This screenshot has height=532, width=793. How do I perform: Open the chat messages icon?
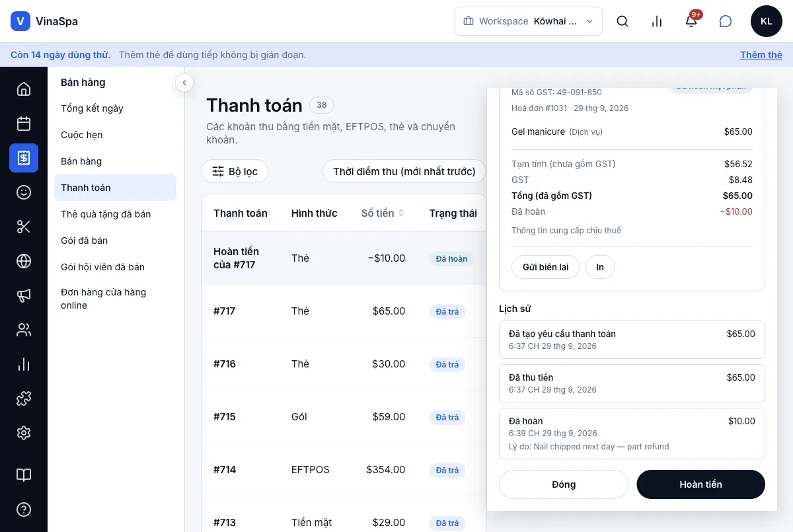(x=726, y=21)
